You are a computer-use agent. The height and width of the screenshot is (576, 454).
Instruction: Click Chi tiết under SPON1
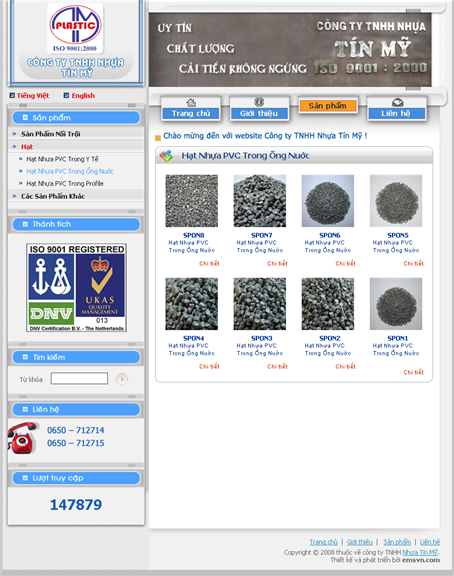coord(414,372)
